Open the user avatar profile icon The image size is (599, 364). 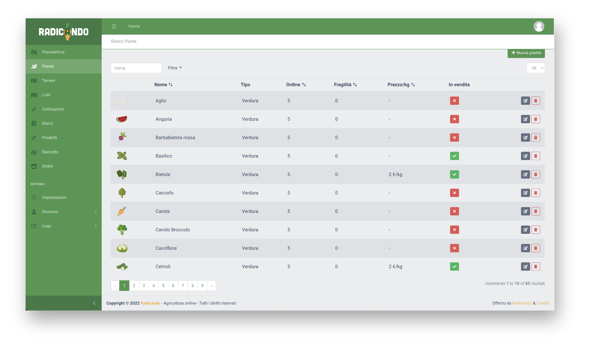click(x=538, y=26)
